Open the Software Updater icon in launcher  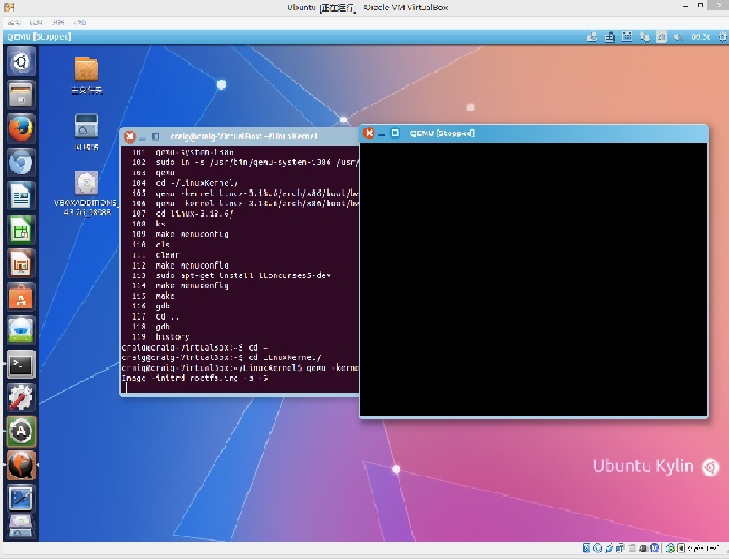point(21,432)
